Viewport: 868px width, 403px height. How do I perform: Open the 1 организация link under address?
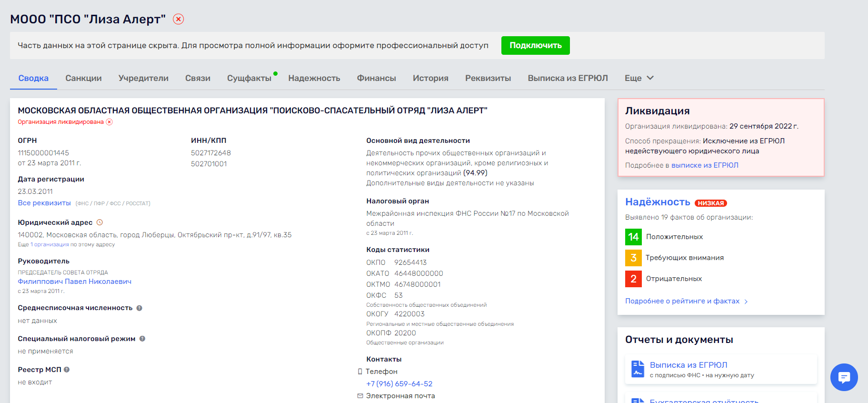[50, 244]
